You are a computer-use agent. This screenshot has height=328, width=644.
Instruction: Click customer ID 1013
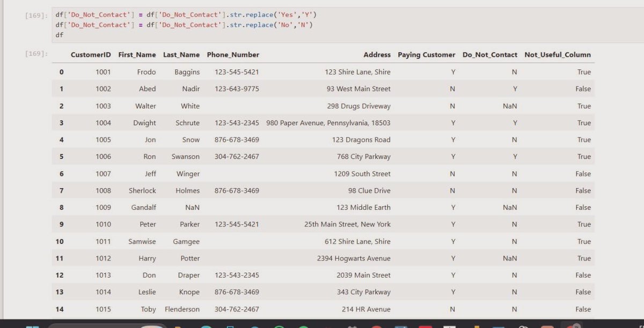pos(103,275)
